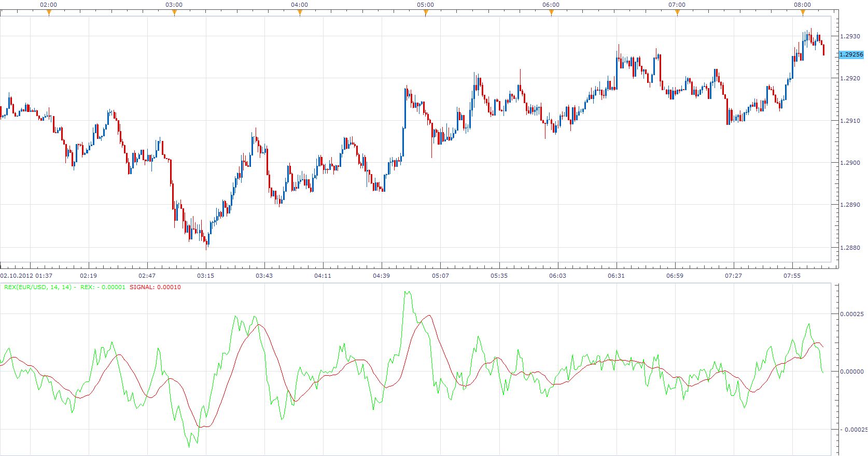The image size is (868, 456).
Task: Click the orange 08:00 hour marker
Action: tap(803, 13)
